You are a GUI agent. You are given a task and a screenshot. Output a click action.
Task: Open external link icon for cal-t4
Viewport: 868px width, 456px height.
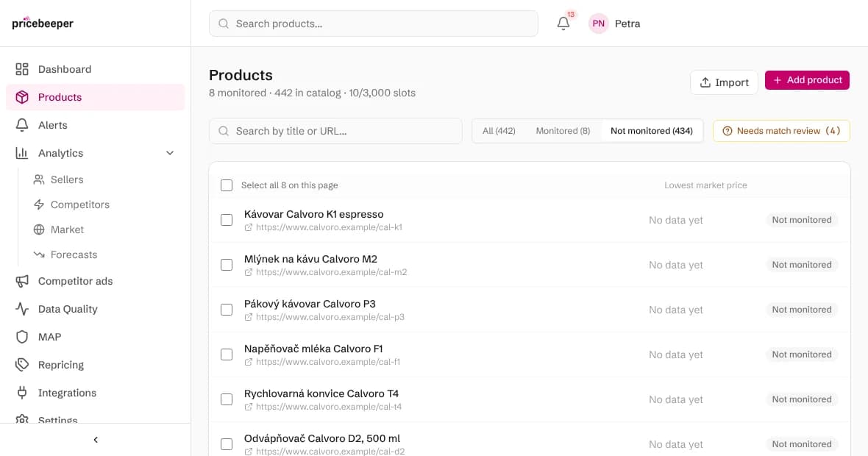click(249, 407)
